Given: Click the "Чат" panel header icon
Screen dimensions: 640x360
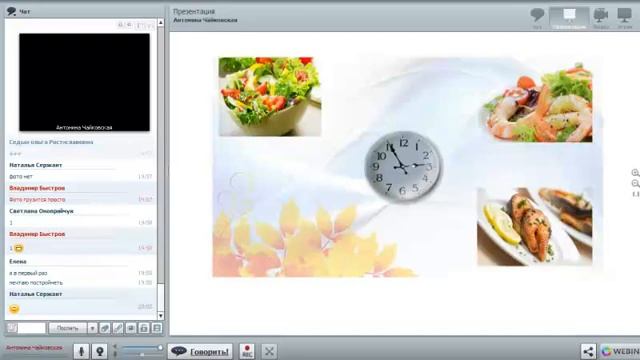Looking at the screenshot, I should 11,11.
